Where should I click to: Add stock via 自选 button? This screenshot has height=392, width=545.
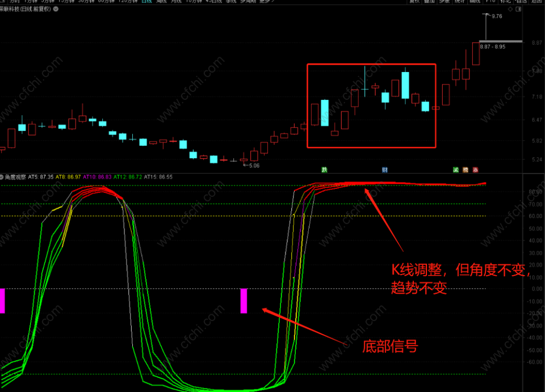coord(521,1)
